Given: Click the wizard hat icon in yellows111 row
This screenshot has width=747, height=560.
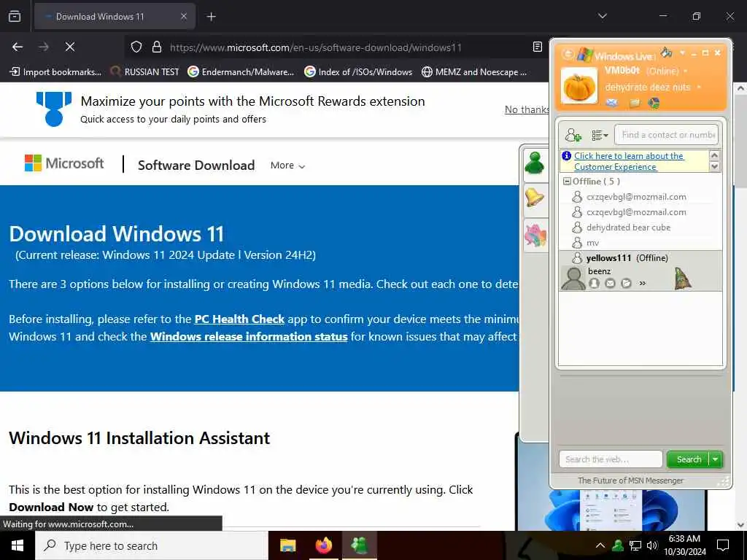Looking at the screenshot, I should pos(683,279).
